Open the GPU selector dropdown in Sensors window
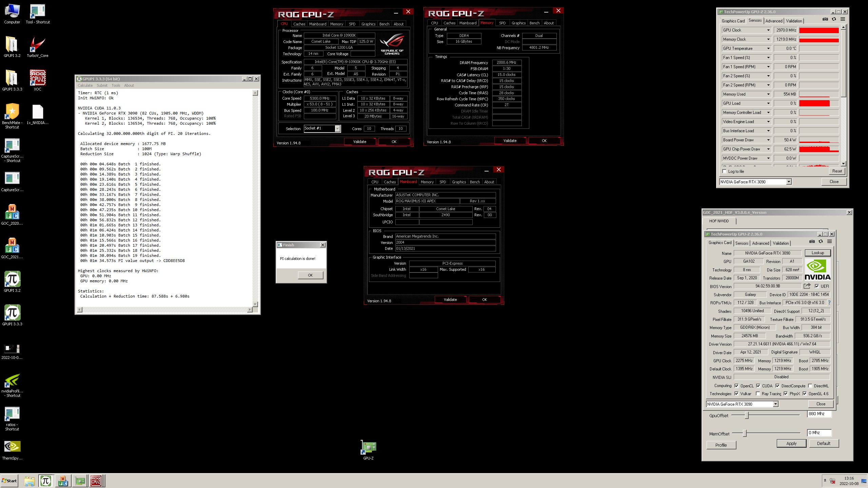Image resolution: width=868 pixels, height=488 pixels. [789, 182]
